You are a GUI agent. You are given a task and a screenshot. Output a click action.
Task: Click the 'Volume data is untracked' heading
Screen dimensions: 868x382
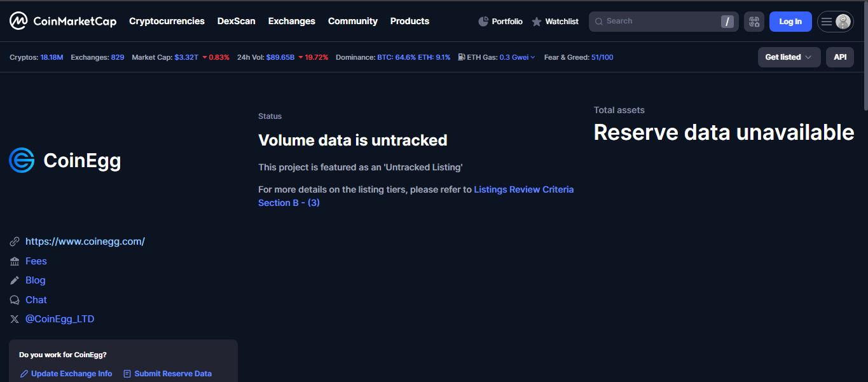tap(353, 140)
